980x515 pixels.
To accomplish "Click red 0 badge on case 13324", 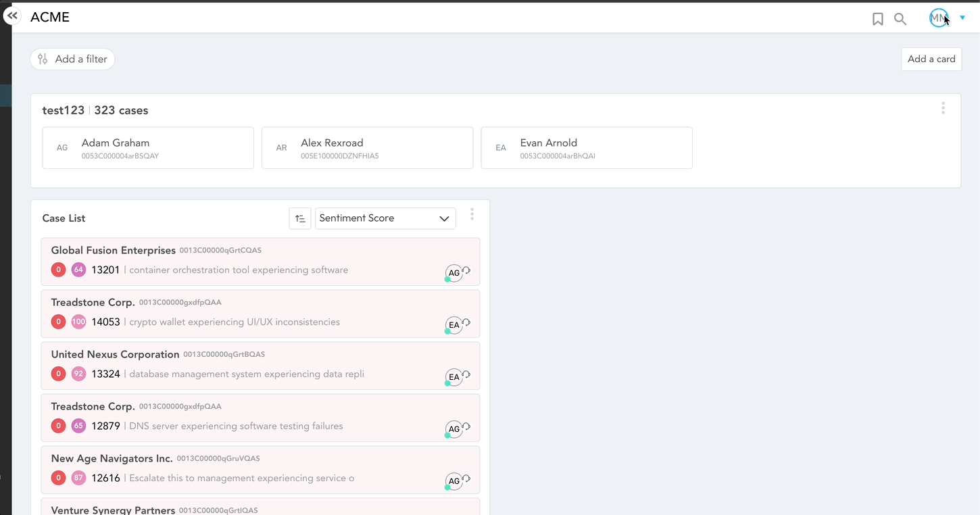I will (59, 374).
